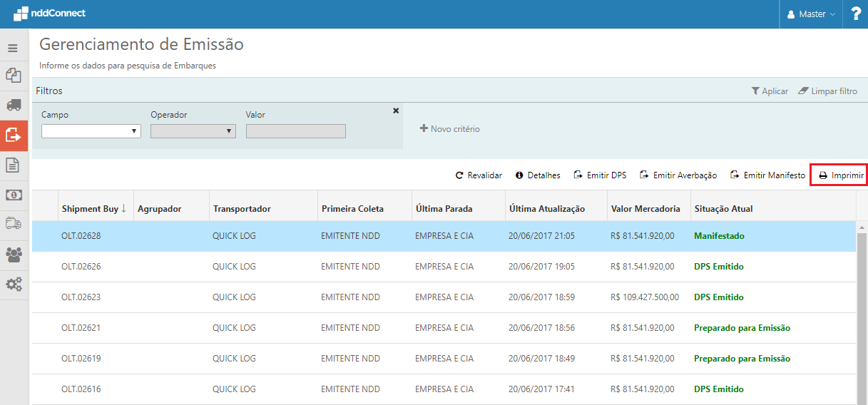The image size is (868, 405).
Task: Click Revalidar in the toolbar
Action: point(479,175)
